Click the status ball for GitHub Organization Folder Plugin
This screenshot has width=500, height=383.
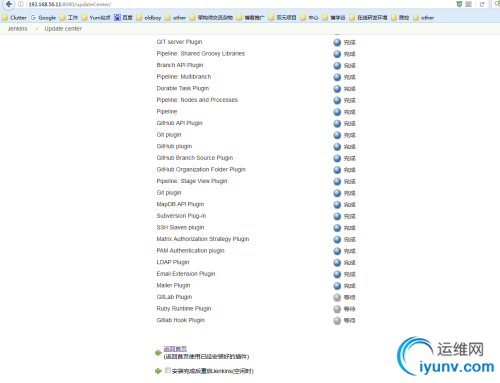pos(337,170)
